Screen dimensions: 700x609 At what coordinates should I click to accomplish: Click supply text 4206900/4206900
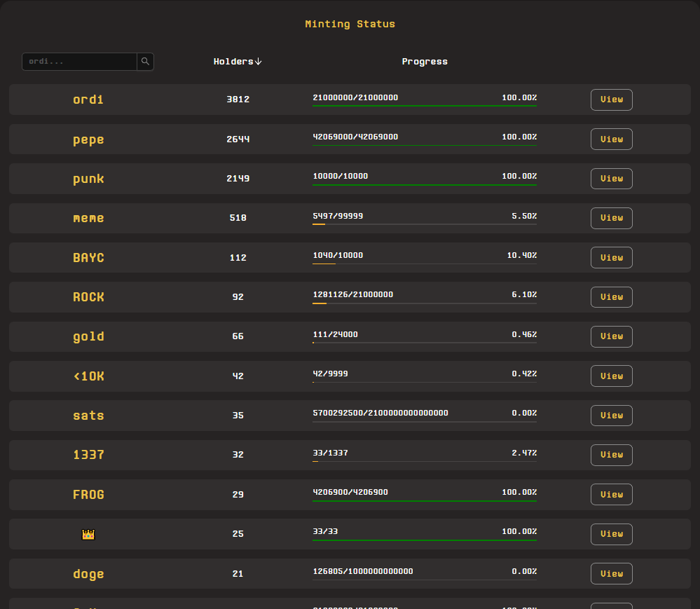point(350,492)
